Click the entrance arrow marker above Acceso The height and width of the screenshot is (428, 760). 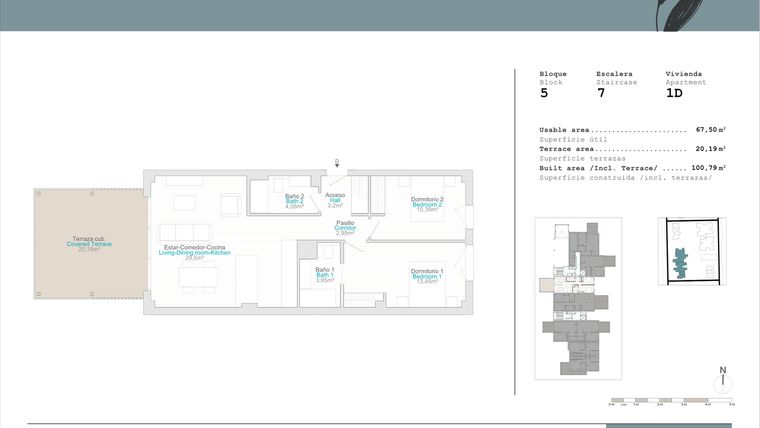click(x=337, y=163)
